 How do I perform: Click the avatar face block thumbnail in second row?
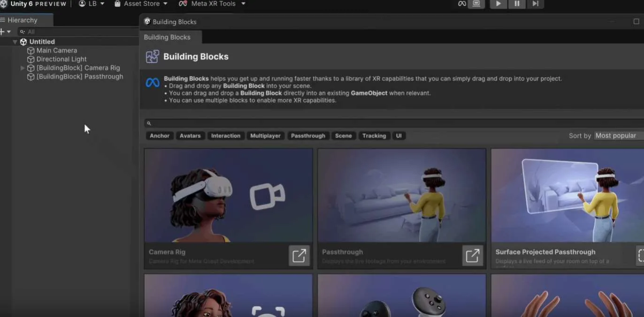coord(229,296)
